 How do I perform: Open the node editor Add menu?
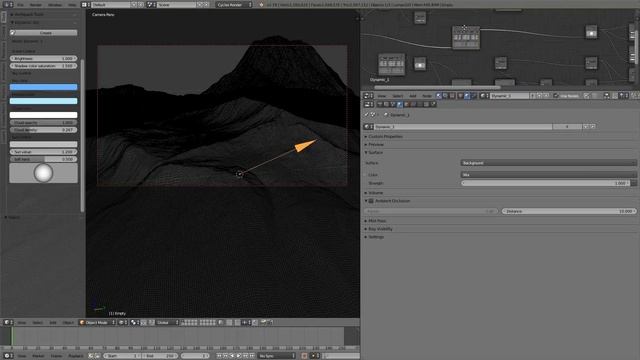413,96
